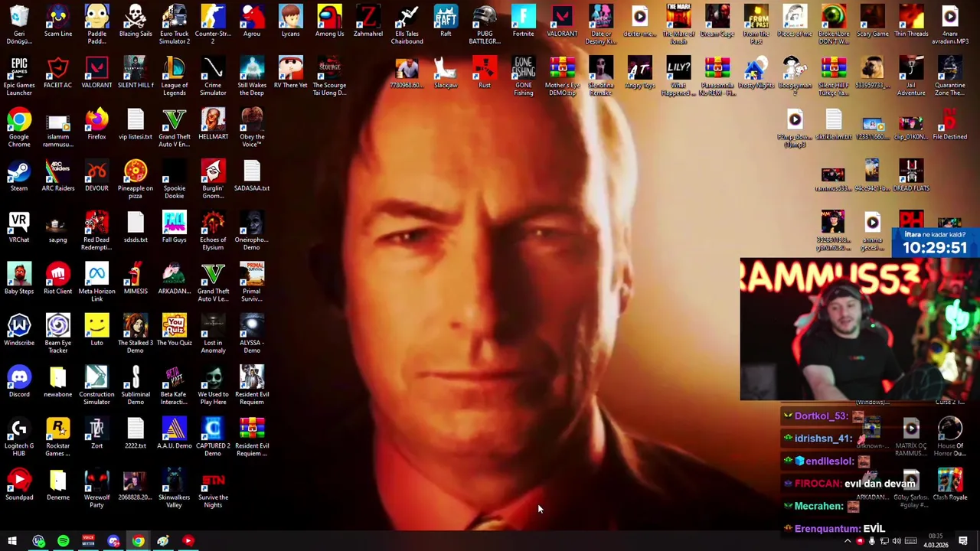
Task: Open Pineapple on pizza shortcut
Action: (x=136, y=179)
